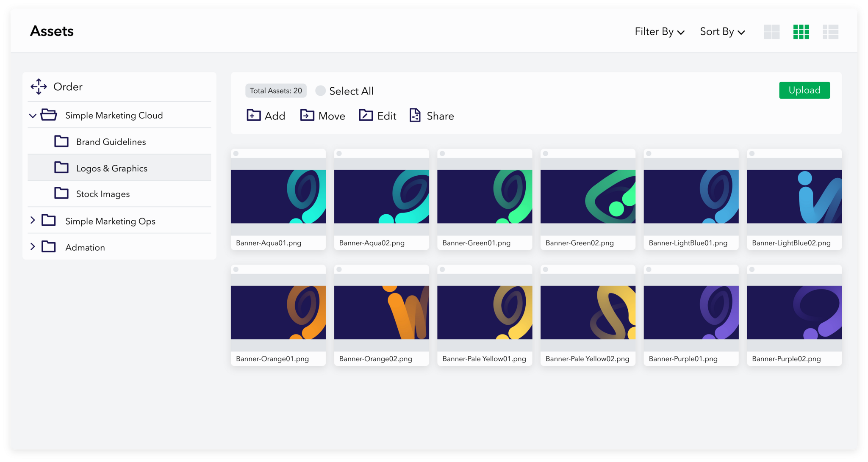Collapse the Simple Marketing Cloud folder
Viewport: 868px width, 462px height.
(x=33, y=115)
